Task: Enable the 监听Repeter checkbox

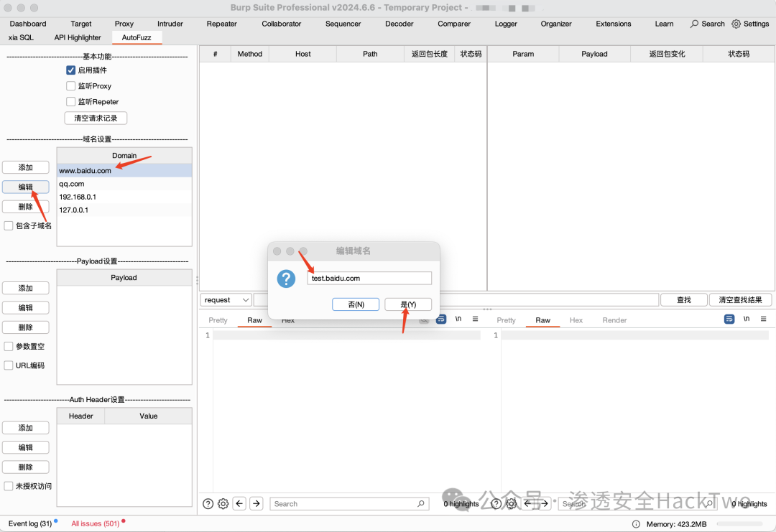Action: point(70,102)
